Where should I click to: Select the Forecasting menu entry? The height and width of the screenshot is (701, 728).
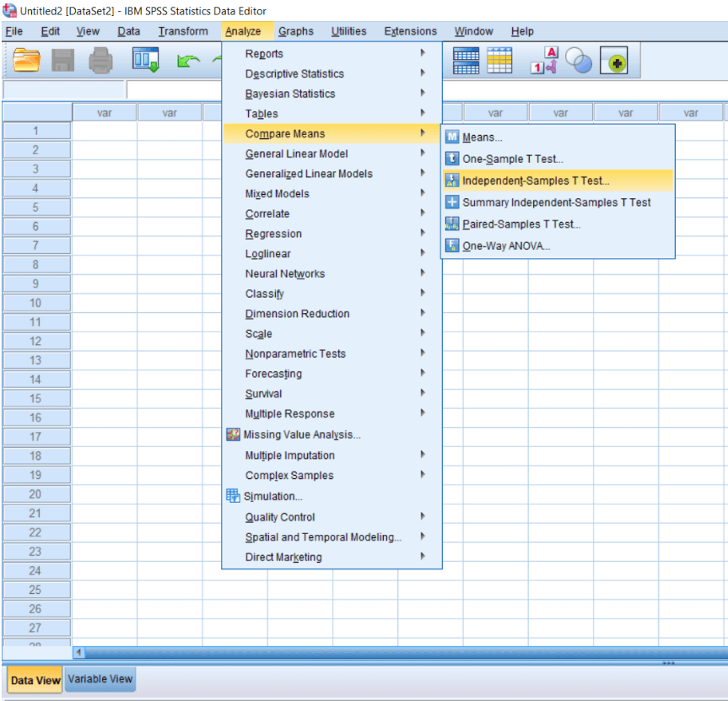(332, 373)
